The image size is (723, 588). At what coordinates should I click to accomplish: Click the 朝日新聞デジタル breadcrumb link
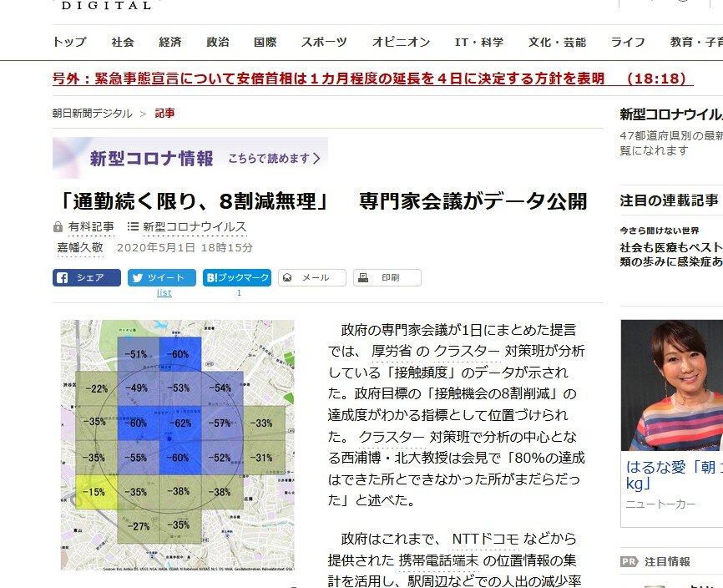[92, 113]
